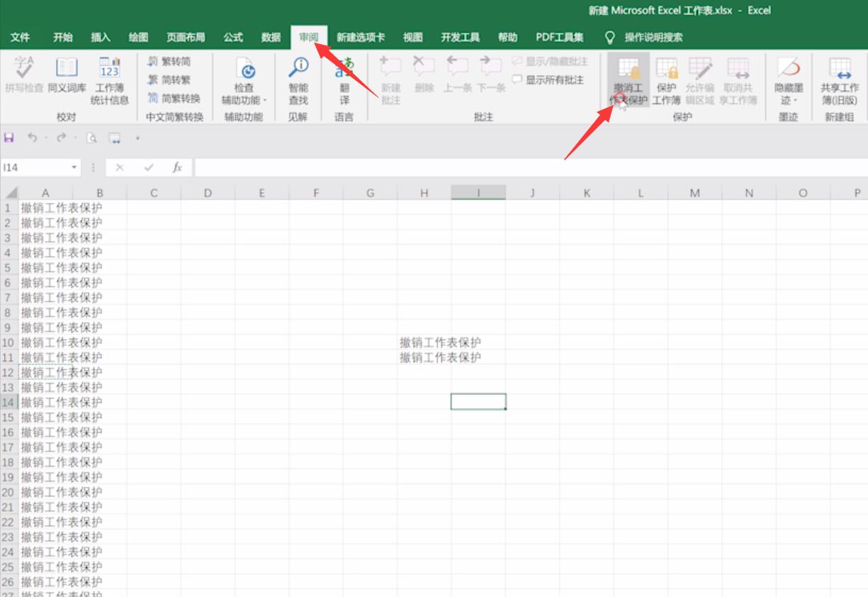Switch to the 视图 View tab
Screen dimensions: 868x597
[412, 37]
